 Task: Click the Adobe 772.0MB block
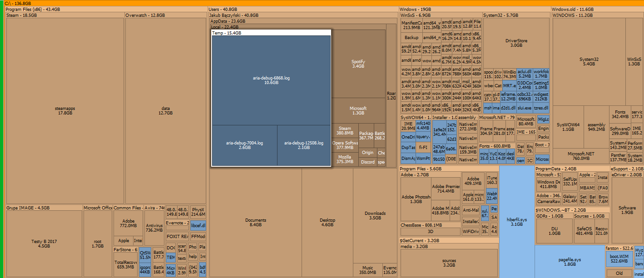click(129, 223)
